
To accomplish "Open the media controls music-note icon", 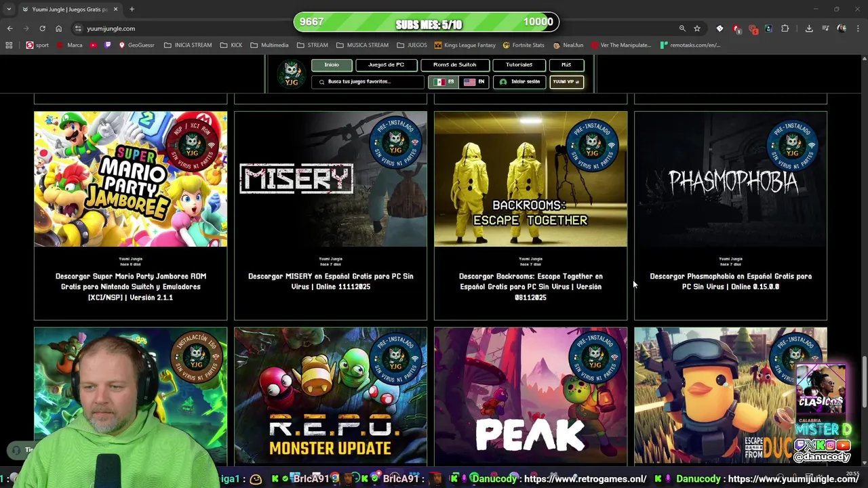I will click(x=825, y=28).
